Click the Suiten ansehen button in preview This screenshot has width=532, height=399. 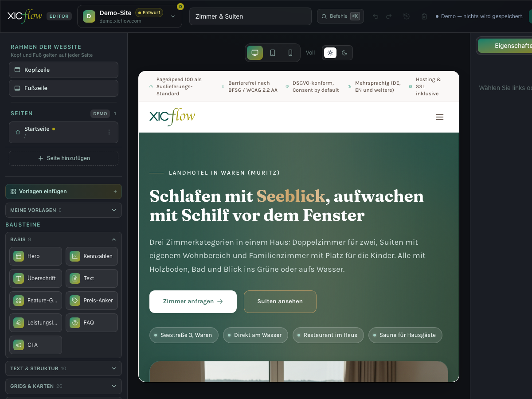[280, 301]
